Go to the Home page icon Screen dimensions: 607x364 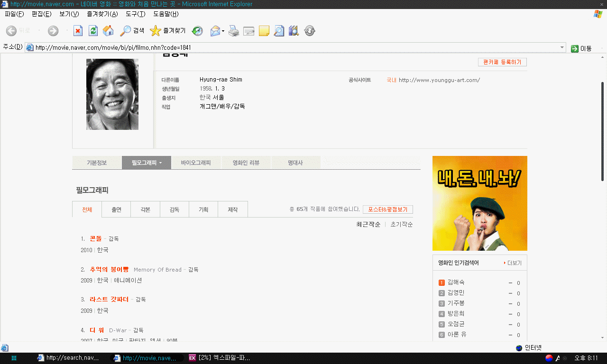pos(108,31)
